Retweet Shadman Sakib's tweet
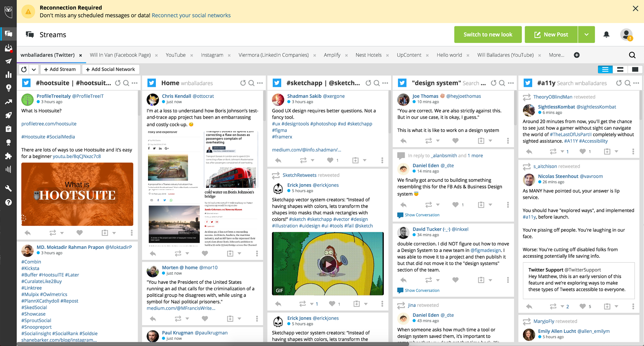 303,160
